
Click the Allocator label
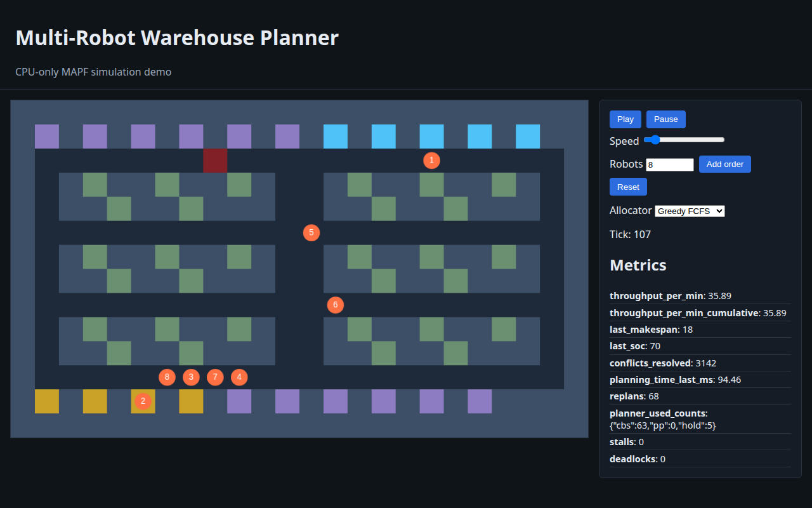pos(631,210)
